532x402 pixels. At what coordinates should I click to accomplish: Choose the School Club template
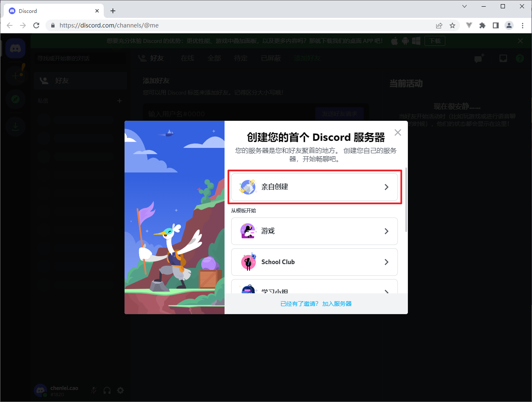pyautogui.click(x=314, y=262)
